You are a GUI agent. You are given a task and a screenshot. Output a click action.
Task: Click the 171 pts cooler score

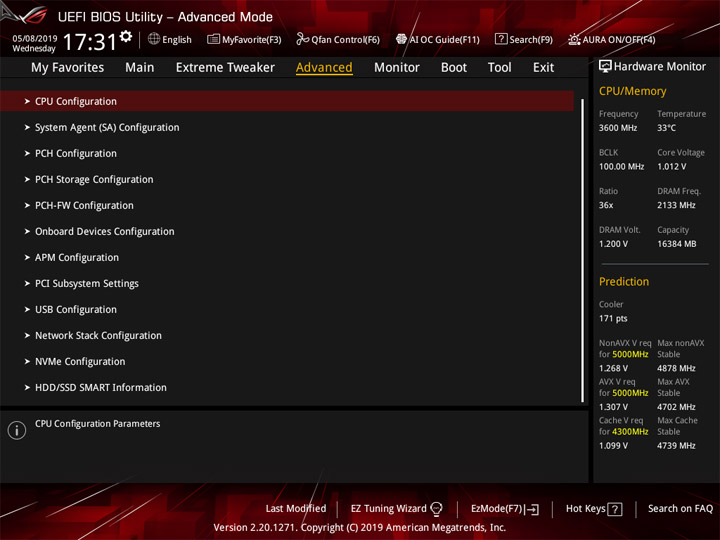613,318
